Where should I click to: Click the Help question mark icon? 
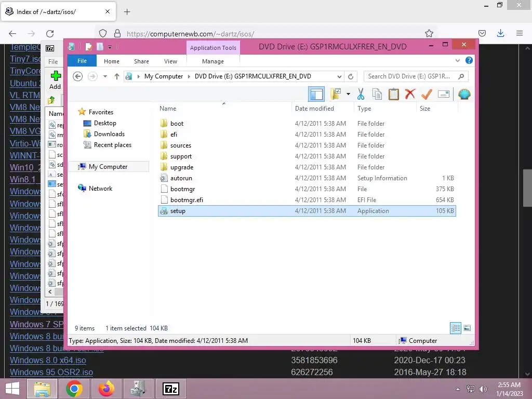point(469,60)
